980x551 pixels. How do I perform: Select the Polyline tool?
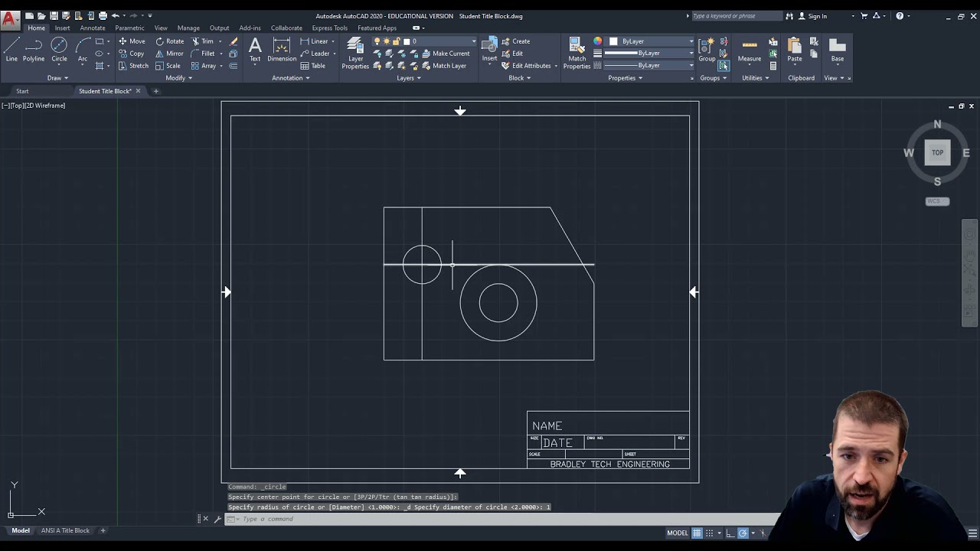[x=34, y=49]
